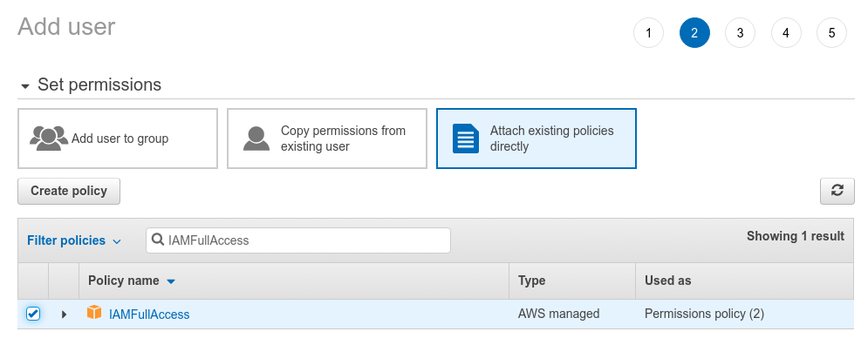
Task: Jump to wizard step 3
Action: pos(740,33)
